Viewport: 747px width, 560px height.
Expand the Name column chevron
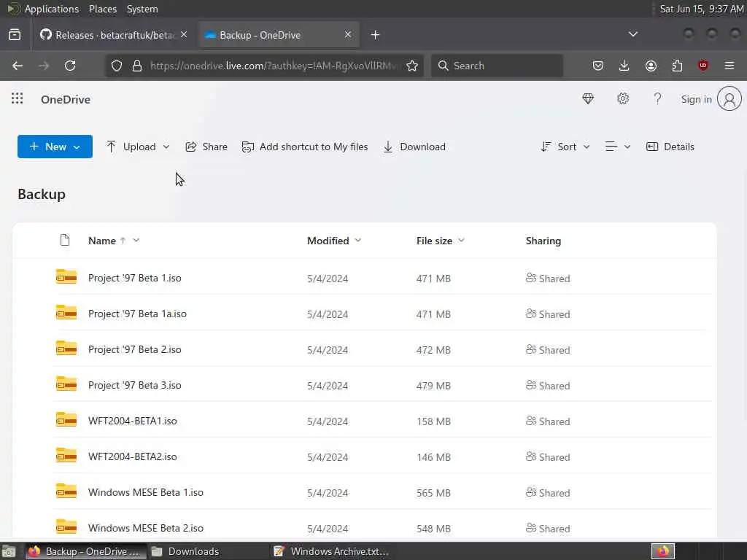[x=136, y=240]
